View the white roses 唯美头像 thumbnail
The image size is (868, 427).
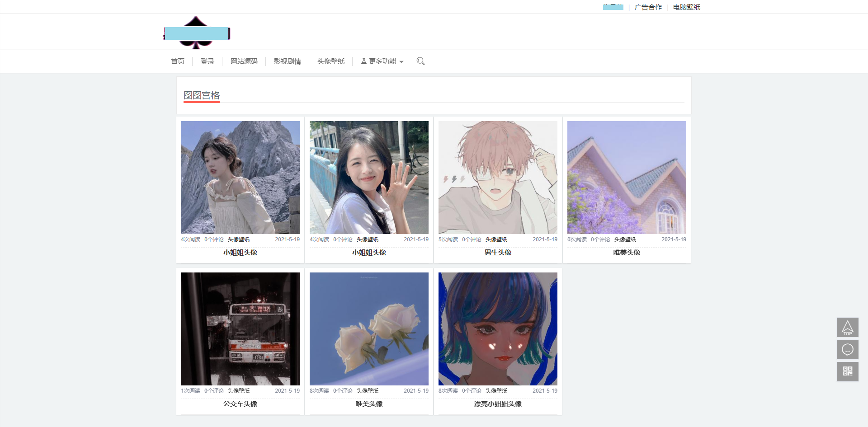(369, 328)
